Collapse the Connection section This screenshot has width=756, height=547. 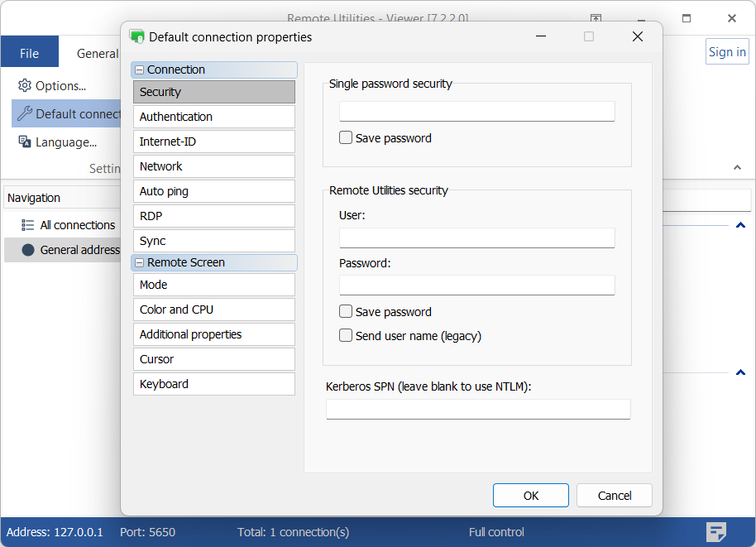tap(139, 70)
